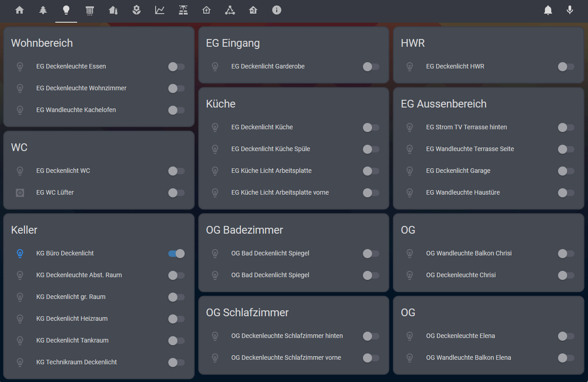588x382 pixels.
Task: Click bulb icon of EG Wandleuchte Kachelofen
Action: click(x=20, y=110)
